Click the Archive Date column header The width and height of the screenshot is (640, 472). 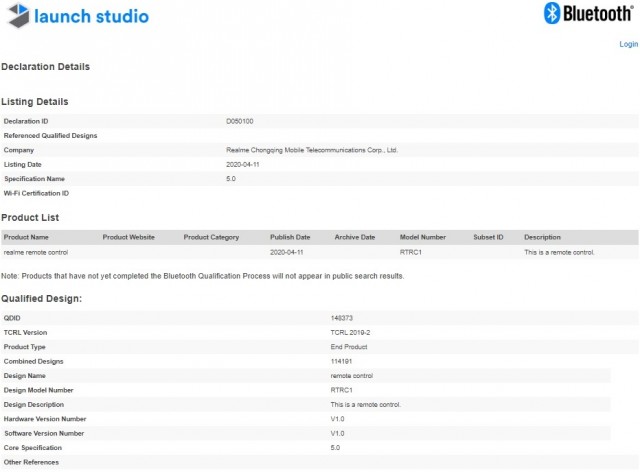pyautogui.click(x=355, y=237)
